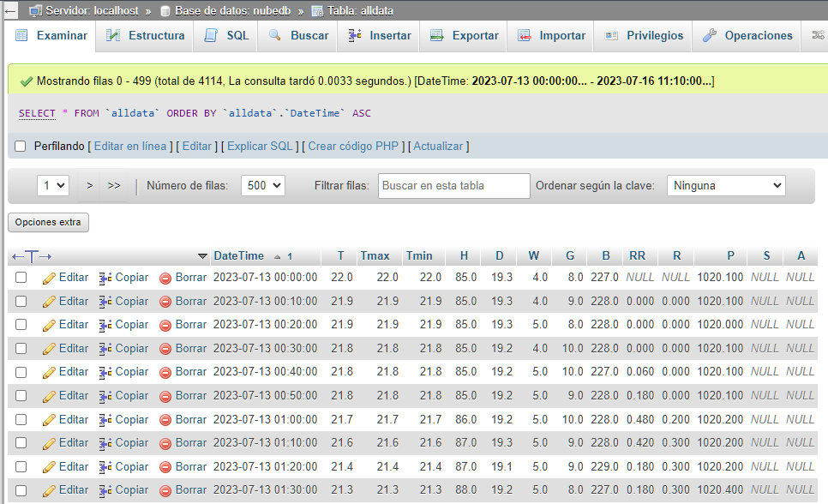Viewport: 828px width, 504px height.
Task: Check the row 2023-07-13 01:20:00 checkbox
Action: 21,467
